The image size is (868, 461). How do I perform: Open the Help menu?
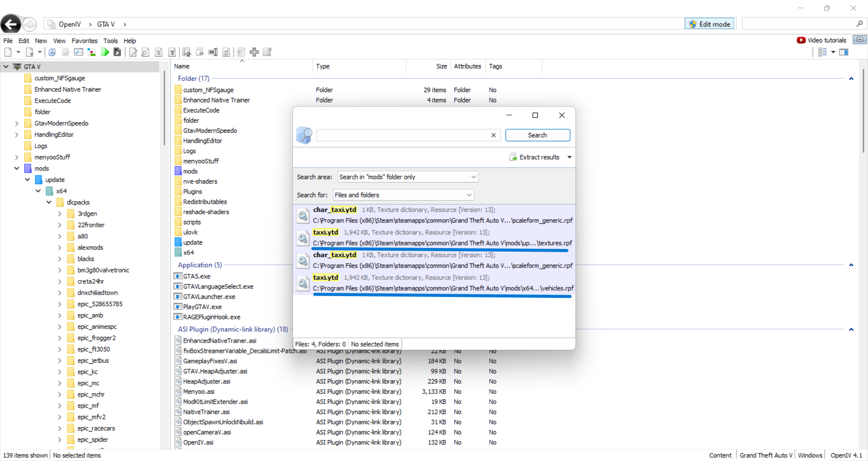tap(130, 41)
